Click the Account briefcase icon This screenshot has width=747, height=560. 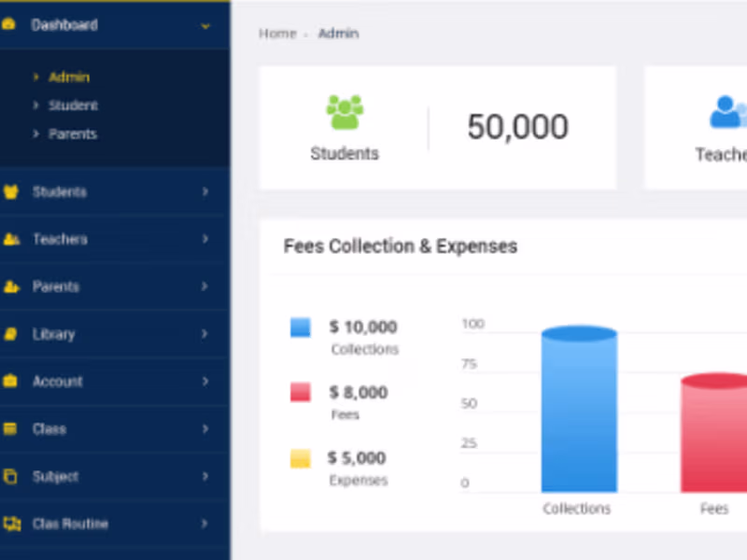pos(10,381)
